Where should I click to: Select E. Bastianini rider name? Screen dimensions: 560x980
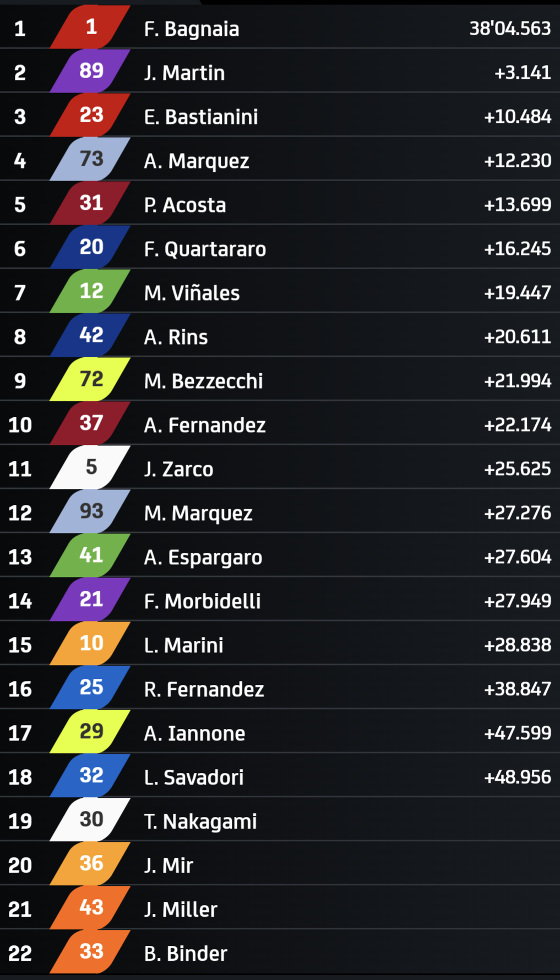(x=201, y=117)
